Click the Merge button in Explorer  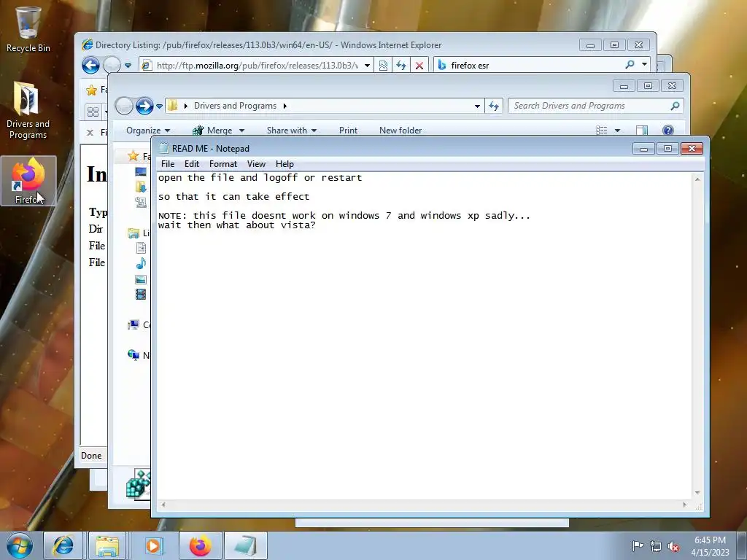(x=213, y=130)
